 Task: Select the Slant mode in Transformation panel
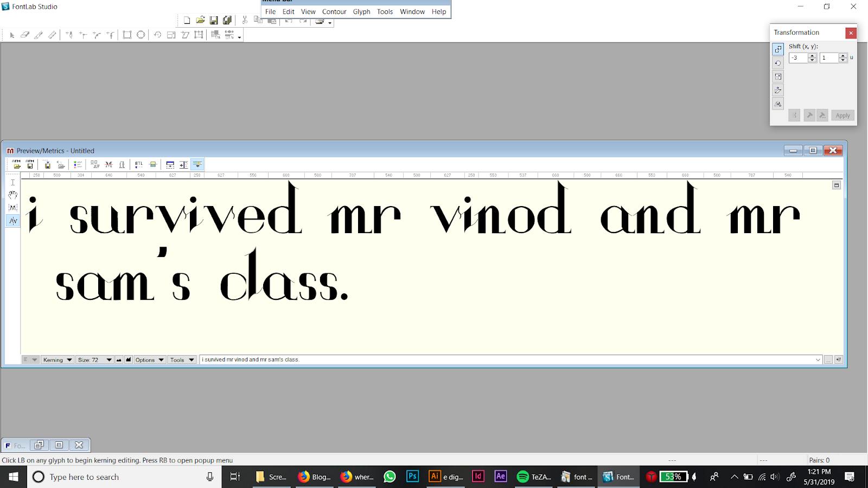[778, 90]
